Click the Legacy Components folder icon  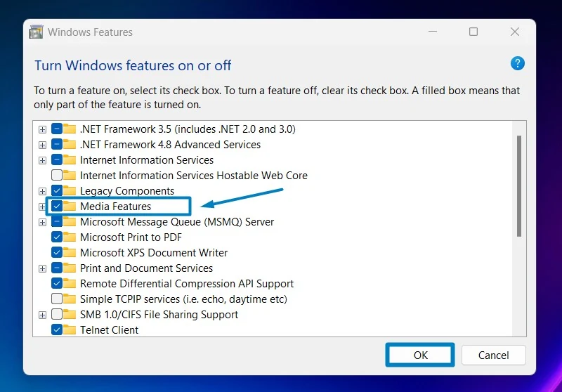(70, 190)
